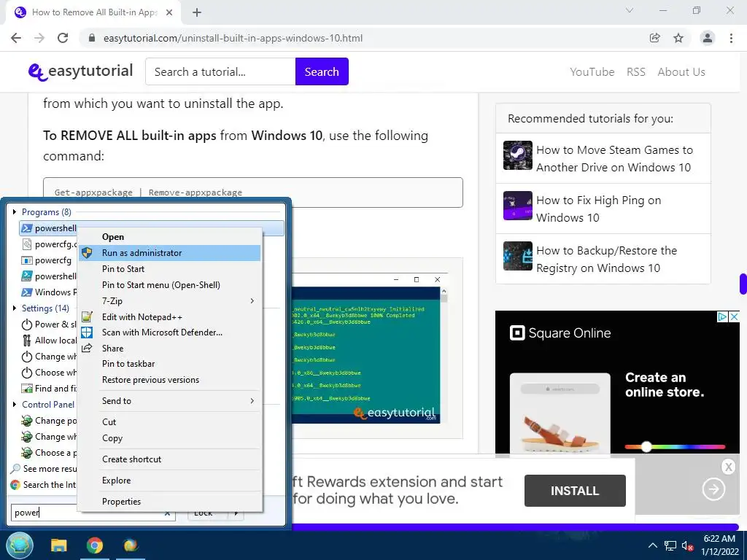Viewport: 747px width, 560px height.
Task: Collapse the Programs (8) group
Action: [x=15, y=212]
